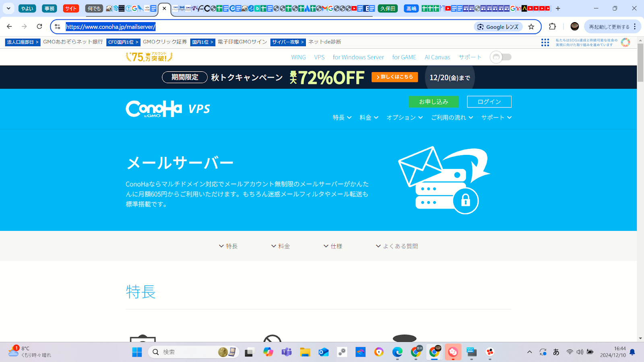
Task: Expand the ご利用の流れ dropdown
Action: pyautogui.click(x=452, y=117)
